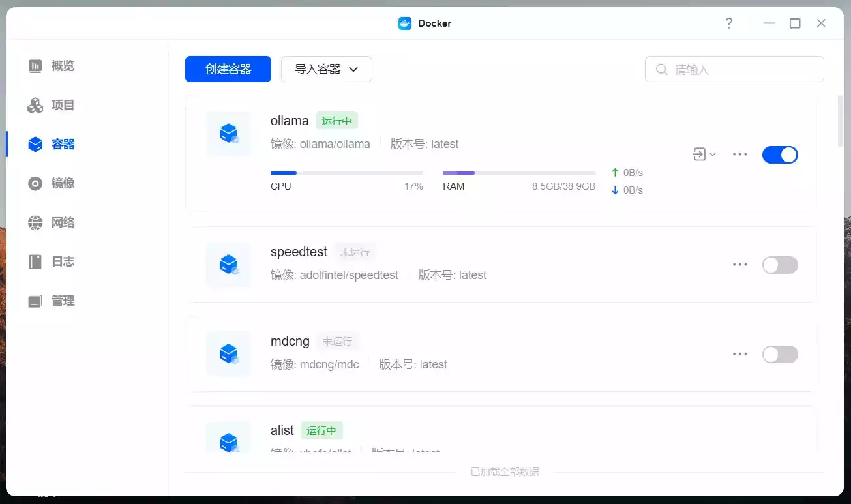
Task: Click the search magnifier icon
Action: coord(662,69)
